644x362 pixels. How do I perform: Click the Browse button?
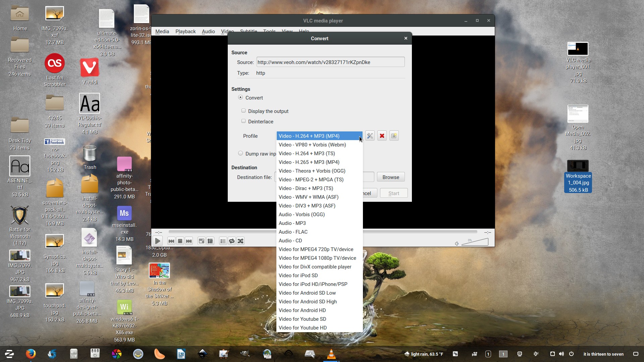coord(391,177)
